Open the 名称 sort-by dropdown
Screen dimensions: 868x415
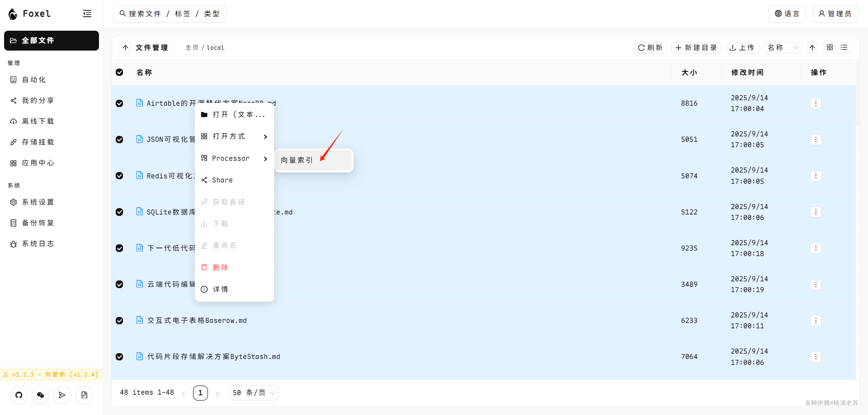click(x=783, y=47)
